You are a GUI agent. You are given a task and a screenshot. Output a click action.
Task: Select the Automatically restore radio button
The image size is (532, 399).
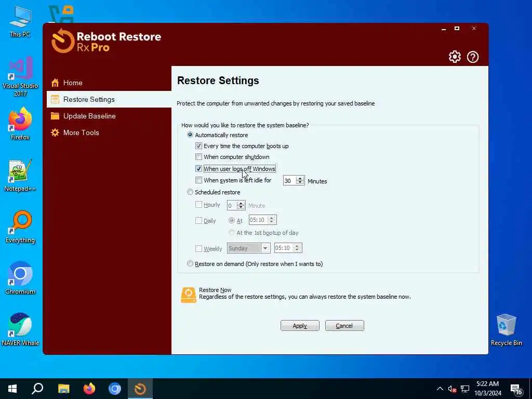pos(190,135)
